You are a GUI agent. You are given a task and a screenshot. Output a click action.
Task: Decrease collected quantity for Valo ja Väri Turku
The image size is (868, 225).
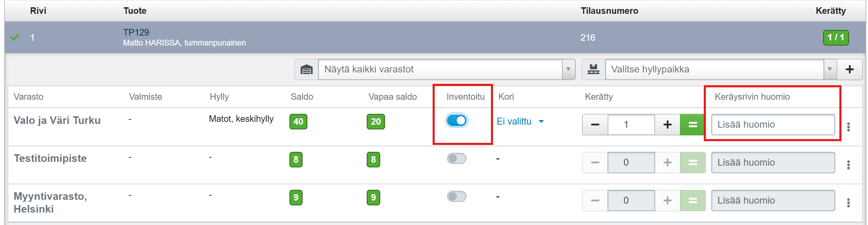[x=595, y=125]
